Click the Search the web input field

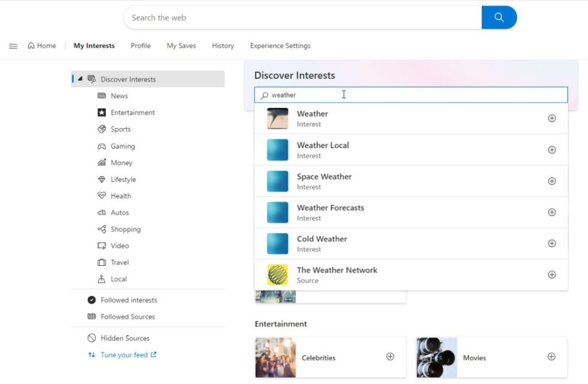pyautogui.click(x=303, y=18)
